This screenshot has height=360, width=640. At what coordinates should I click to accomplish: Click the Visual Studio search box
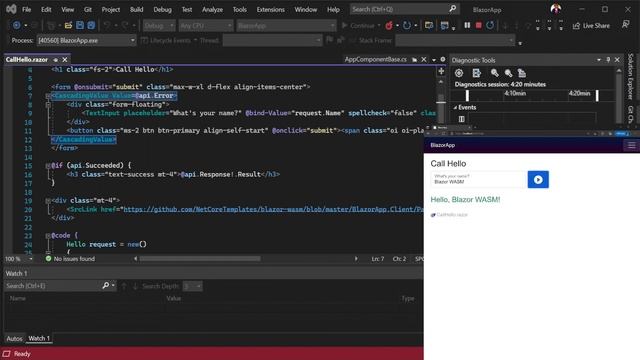click(404, 9)
